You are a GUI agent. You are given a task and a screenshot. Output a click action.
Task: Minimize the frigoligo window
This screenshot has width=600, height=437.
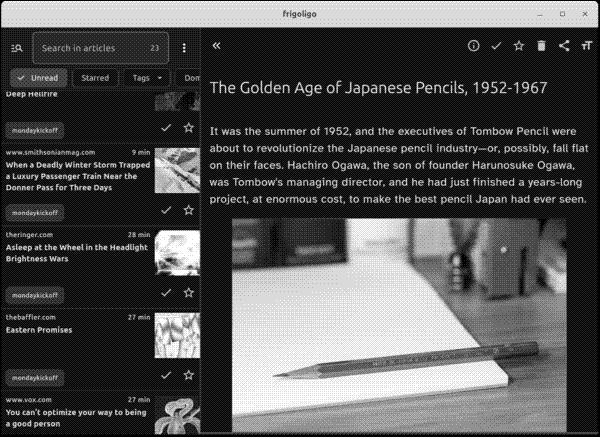540,14
